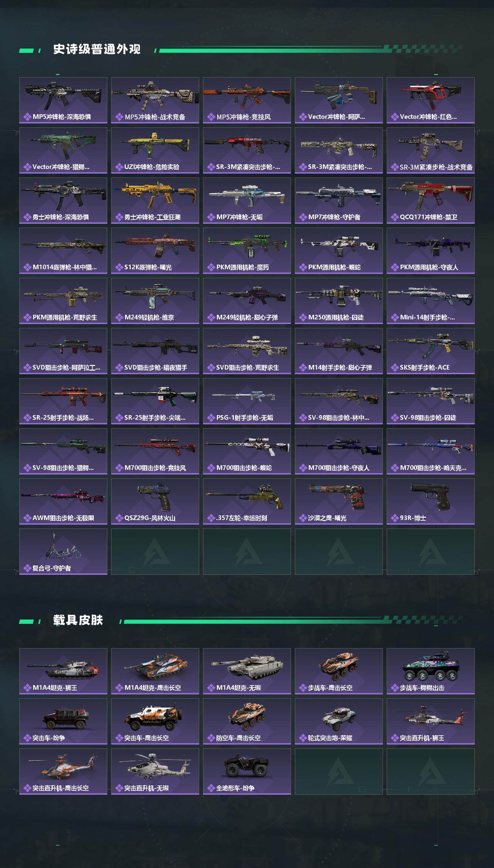Choose the 突击直升机-鹰击长空 helicopter skin
This screenshot has width=494, height=868.
coord(63,772)
